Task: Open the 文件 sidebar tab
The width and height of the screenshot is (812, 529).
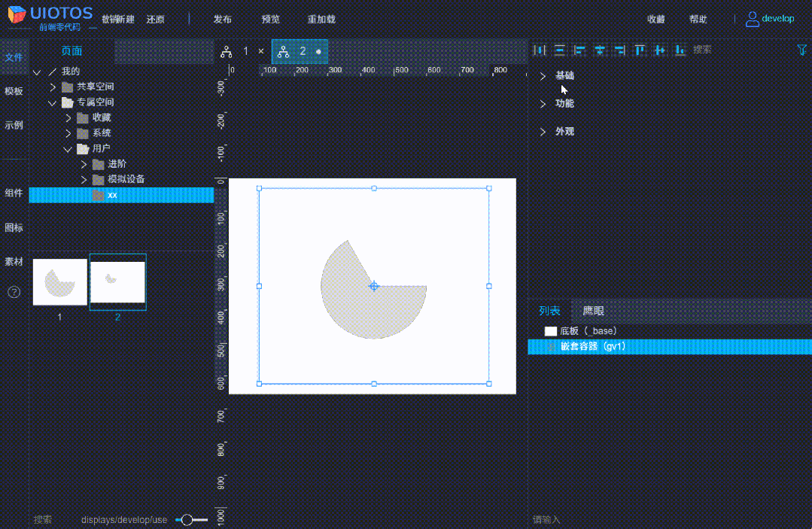Action: (14, 57)
